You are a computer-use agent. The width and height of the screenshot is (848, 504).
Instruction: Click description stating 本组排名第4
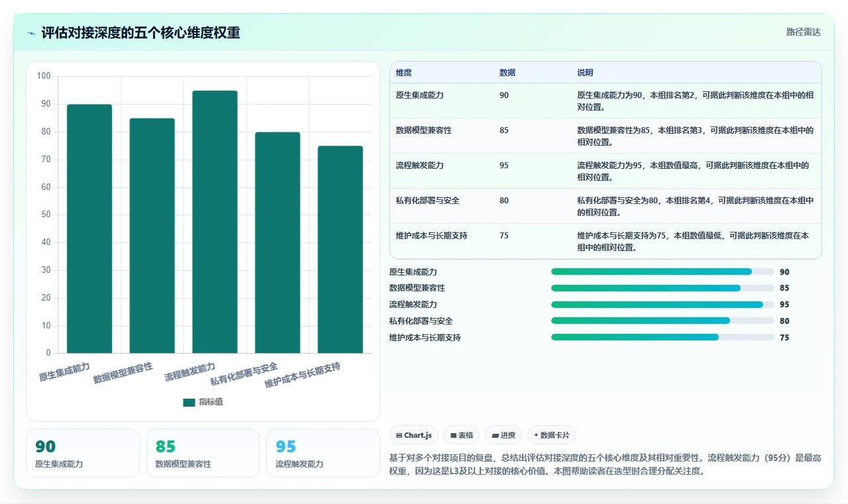click(x=695, y=207)
